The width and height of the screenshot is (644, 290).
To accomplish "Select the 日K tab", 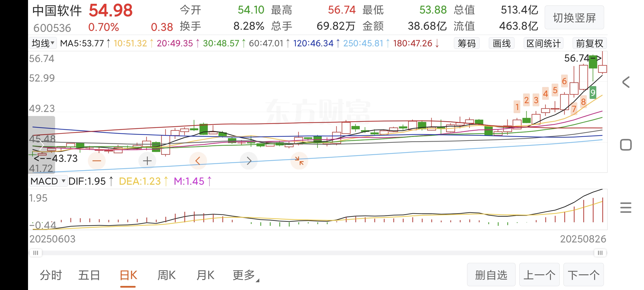I will coord(128,275).
